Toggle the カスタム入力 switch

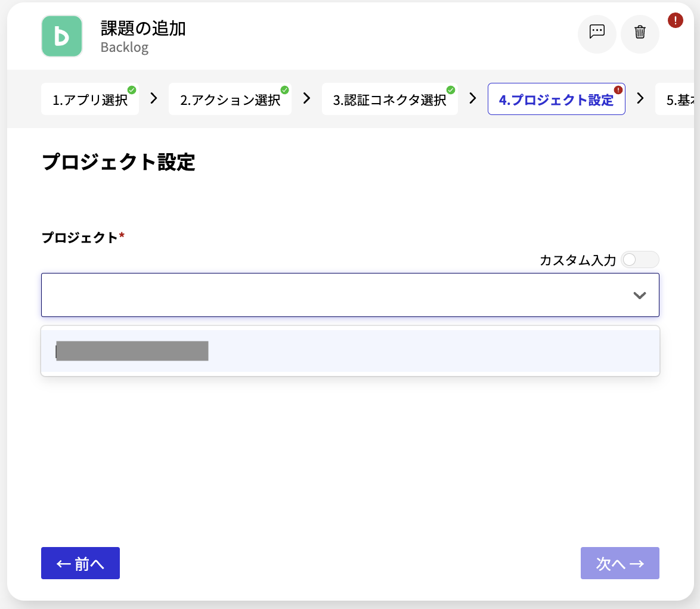coord(640,260)
